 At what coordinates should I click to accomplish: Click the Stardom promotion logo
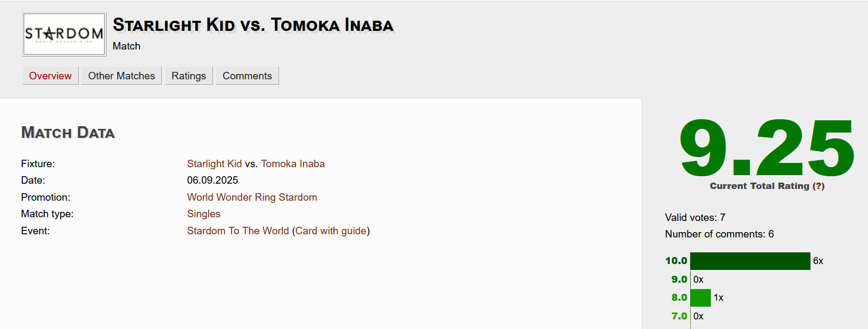tap(64, 34)
